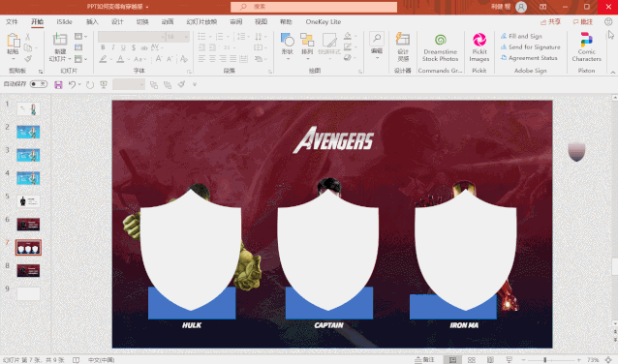Viewport: 618px width, 364px height.
Task: Click the user account avatar
Action: pyautogui.click(x=521, y=7)
